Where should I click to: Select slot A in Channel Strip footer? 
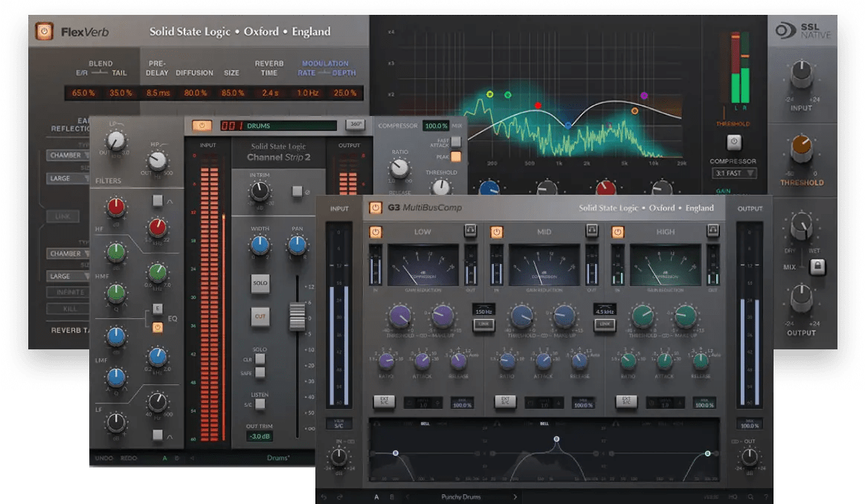coord(164,458)
